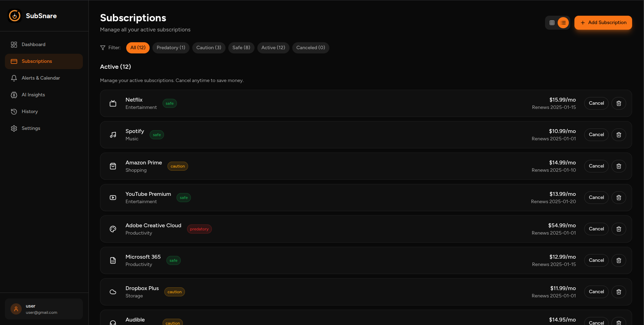644x325 pixels.
Task: Cancel the YouTube Premium subscription
Action: pyautogui.click(x=596, y=198)
